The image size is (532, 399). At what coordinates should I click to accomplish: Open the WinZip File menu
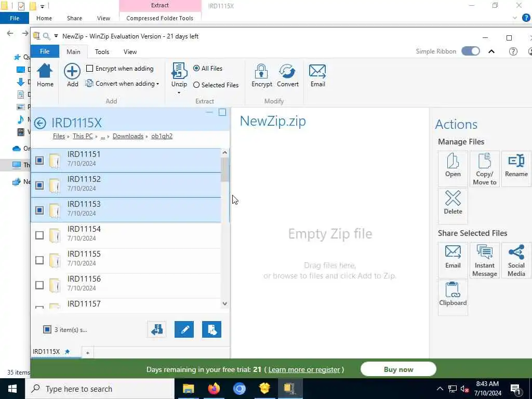pos(45,51)
